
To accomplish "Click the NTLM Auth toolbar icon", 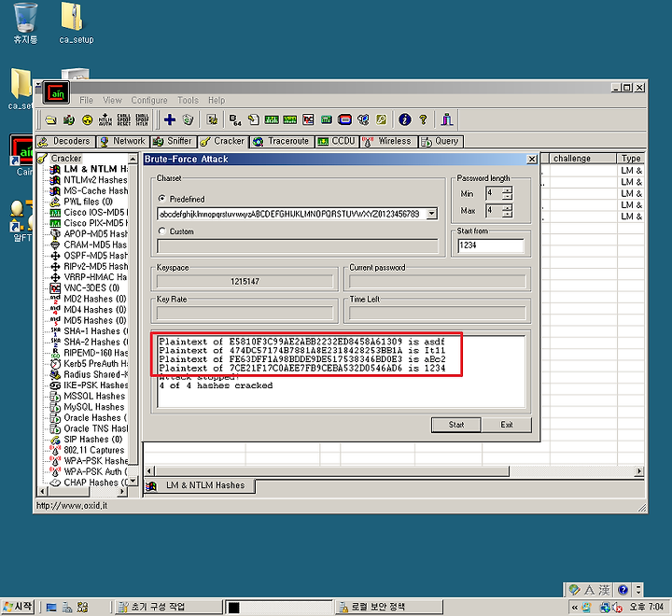I will pyautogui.click(x=105, y=119).
